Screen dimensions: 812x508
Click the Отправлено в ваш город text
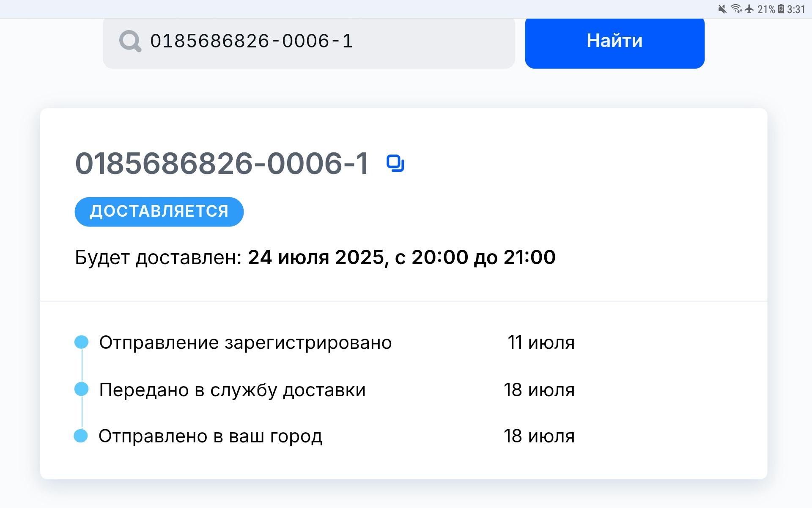(x=210, y=436)
